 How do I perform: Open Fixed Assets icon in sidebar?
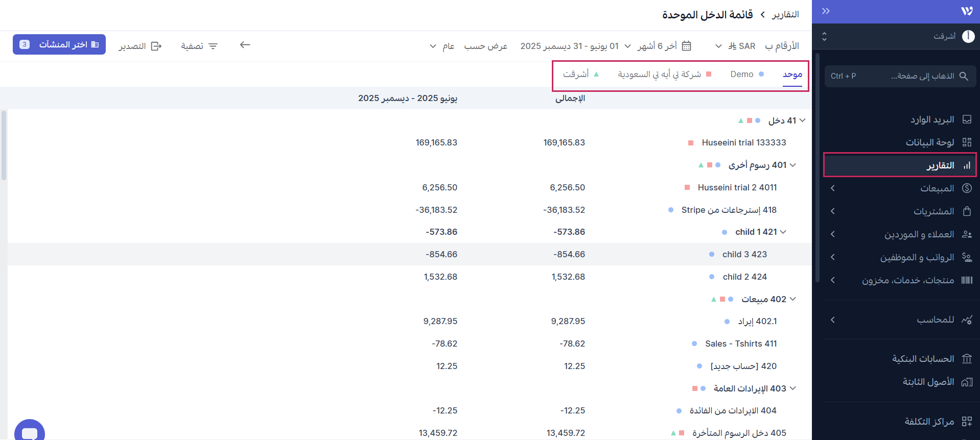point(967,382)
